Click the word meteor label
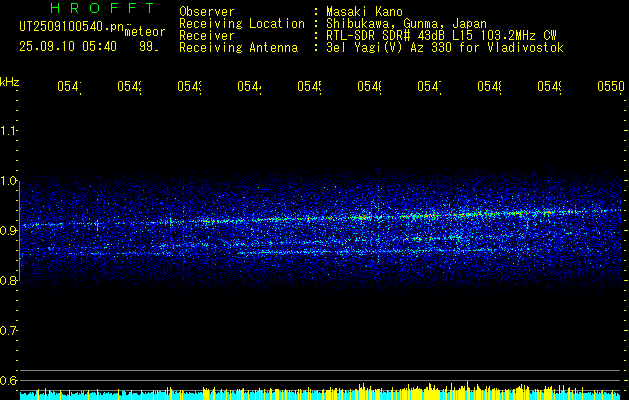 coord(145,32)
